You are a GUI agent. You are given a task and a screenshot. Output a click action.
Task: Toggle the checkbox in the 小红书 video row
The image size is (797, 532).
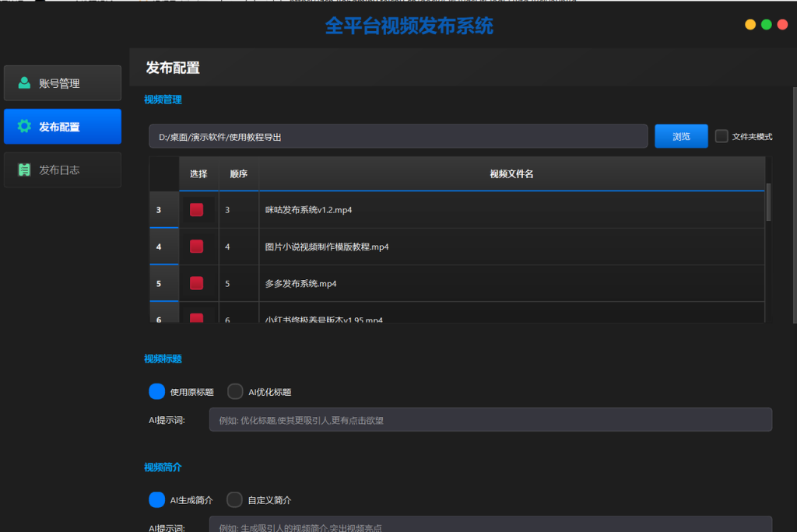click(197, 318)
